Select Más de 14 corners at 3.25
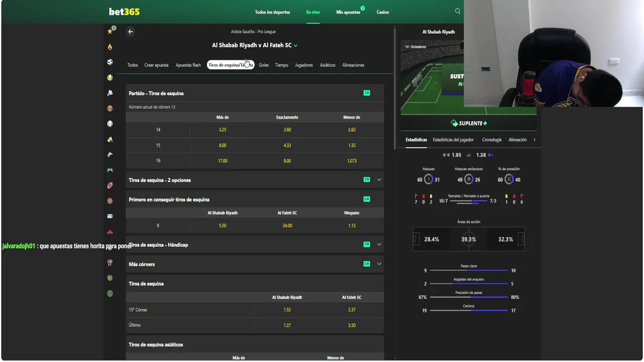Viewport: 644px width, 362px height. click(222, 130)
